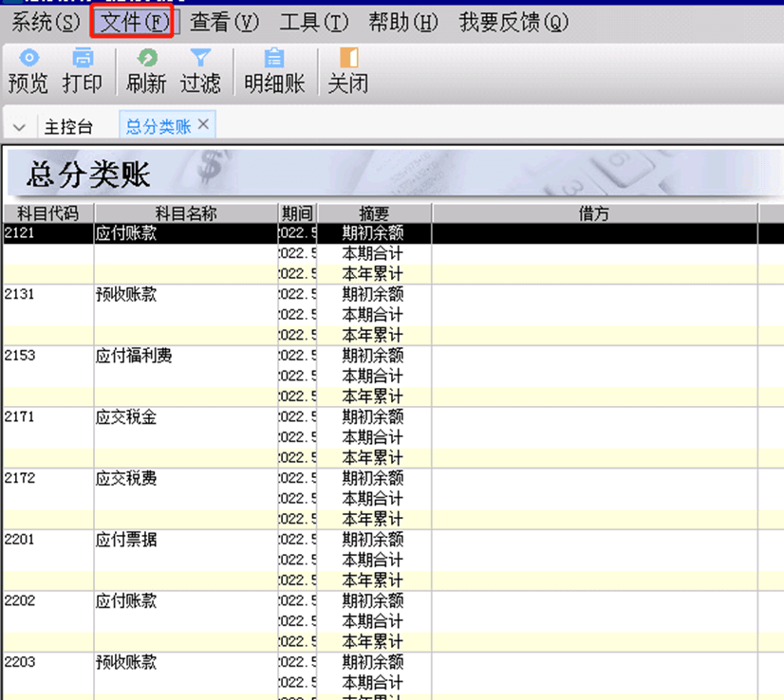The width and height of the screenshot is (784, 700).
Task: Open the 系统(S) menu
Action: [44, 21]
